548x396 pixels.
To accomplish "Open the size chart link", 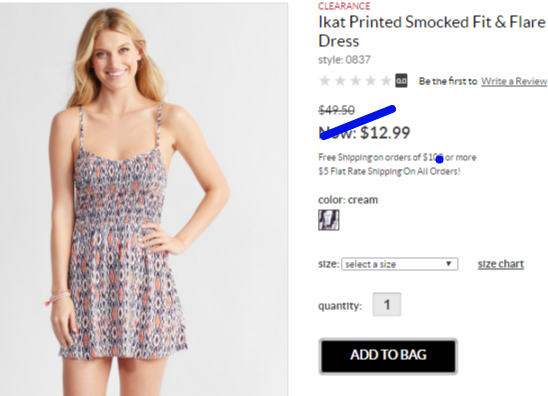I will pos(500,264).
